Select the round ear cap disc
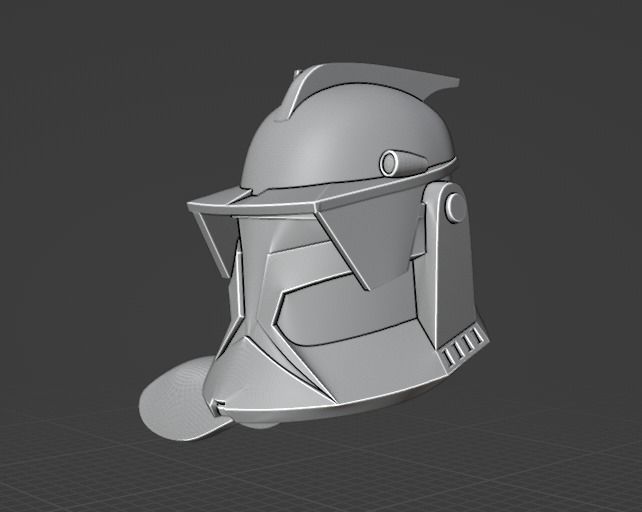This screenshot has height=512, width=642. click(454, 207)
